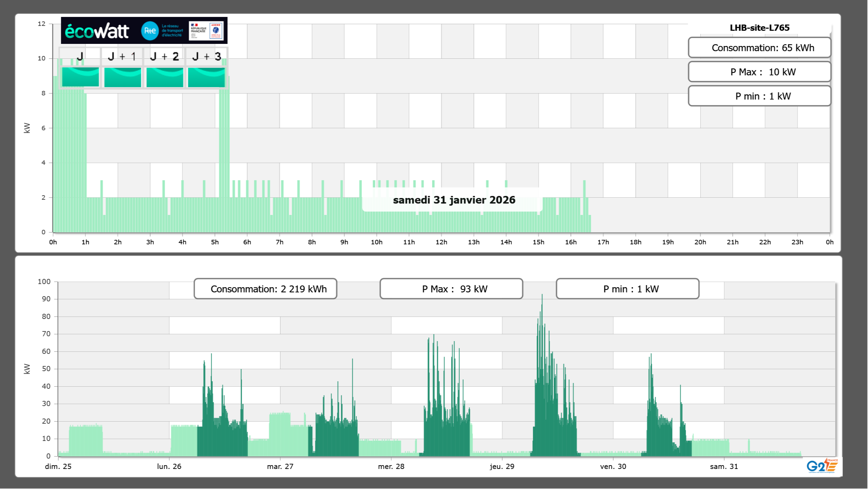This screenshot has width=868, height=489.
Task: Click the jeu. 29 axis label
Action: tap(502, 466)
